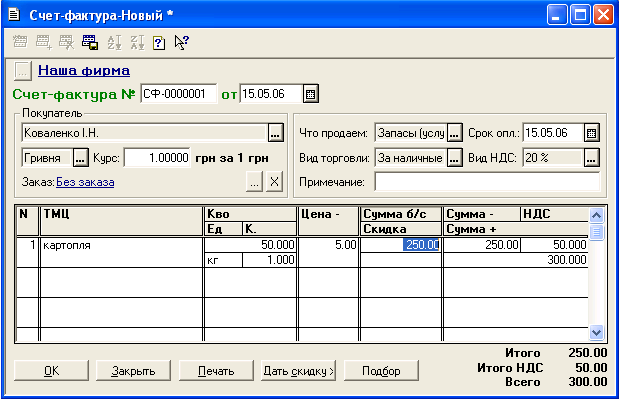
Task: Click the delete row toolbar icon
Action: [66, 42]
